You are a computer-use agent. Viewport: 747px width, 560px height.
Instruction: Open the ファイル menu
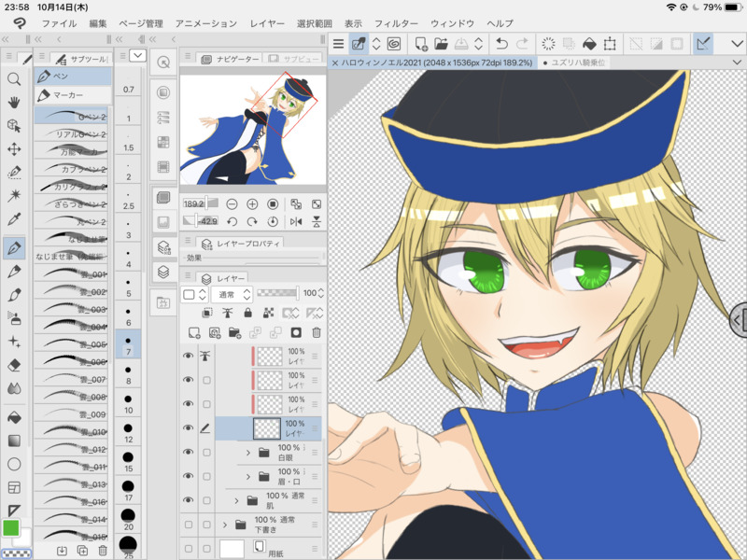tap(59, 23)
